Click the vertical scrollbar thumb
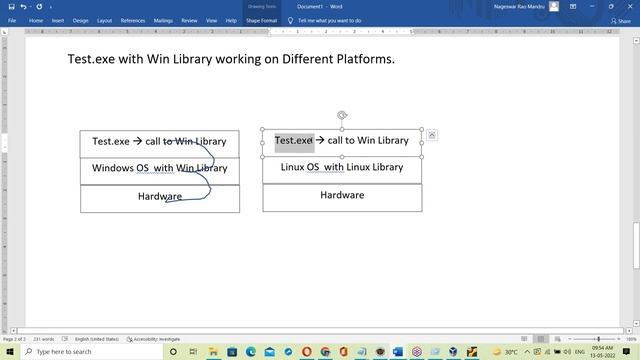 click(636, 245)
